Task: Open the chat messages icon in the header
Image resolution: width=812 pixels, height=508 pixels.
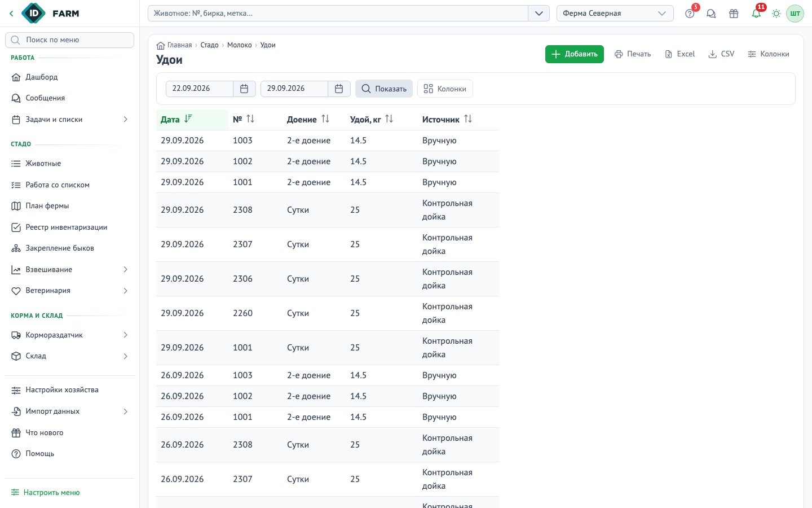Action: pyautogui.click(x=711, y=14)
